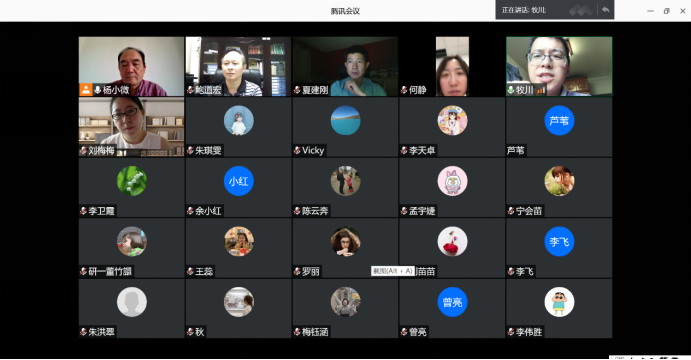
Task: Click muted mic icon beside 罗丽
Action: click(x=297, y=271)
